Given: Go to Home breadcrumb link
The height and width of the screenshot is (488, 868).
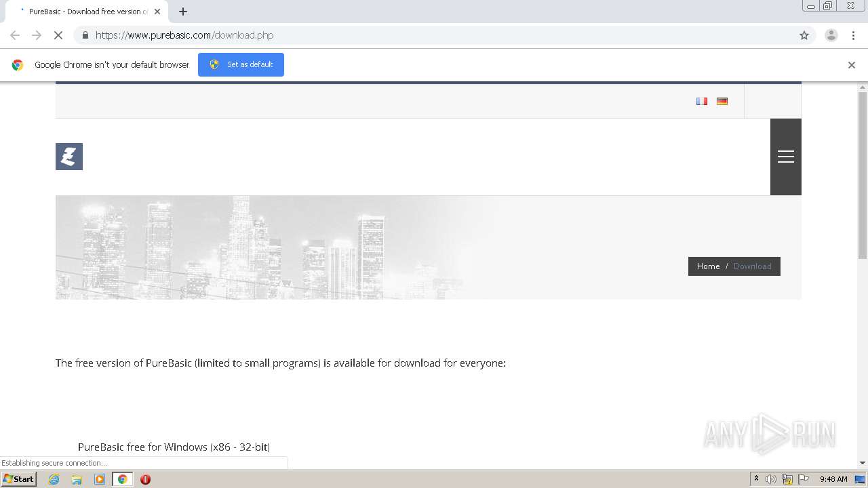Looking at the screenshot, I should (708, 266).
